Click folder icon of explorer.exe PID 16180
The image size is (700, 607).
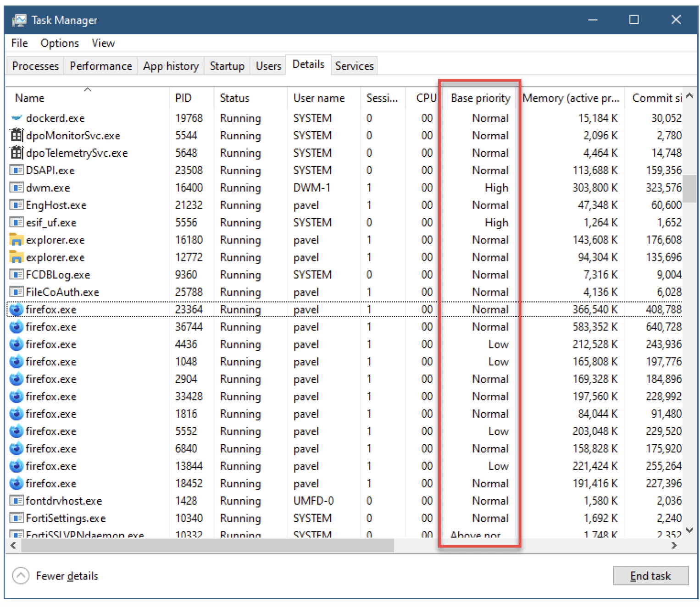17,239
